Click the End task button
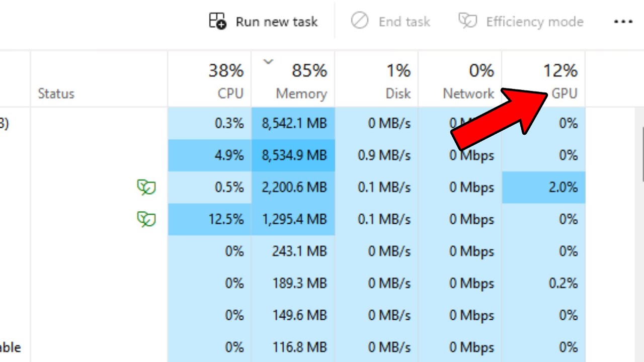This screenshot has height=362, width=644. coord(391,22)
